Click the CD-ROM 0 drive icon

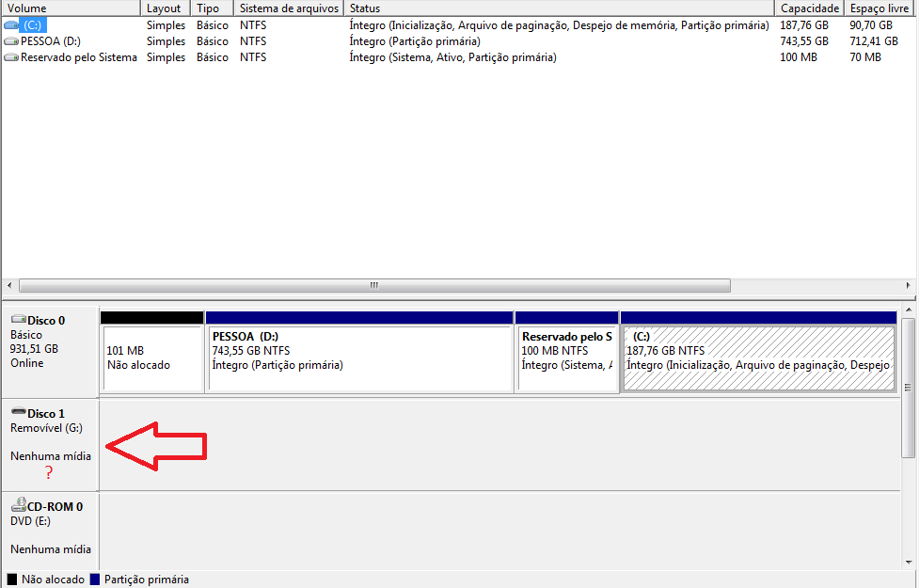[19, 504]
